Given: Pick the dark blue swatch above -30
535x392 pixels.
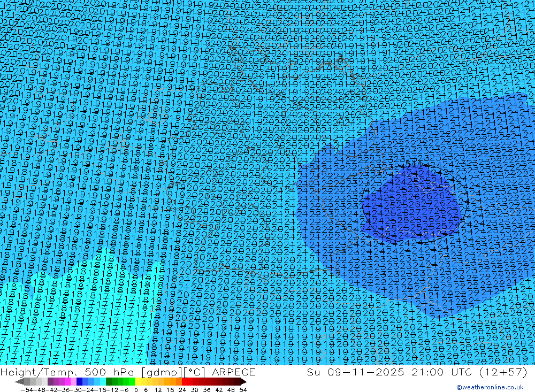Looking at the screenshot, I should [80, 382].
